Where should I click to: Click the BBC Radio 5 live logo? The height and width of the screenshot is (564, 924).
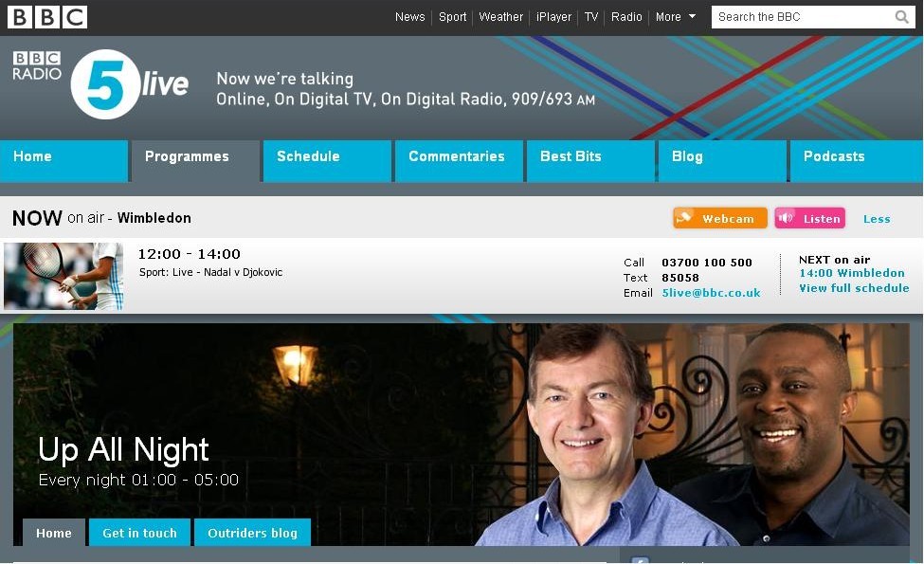pyautogui.click(x=102, y=84)
